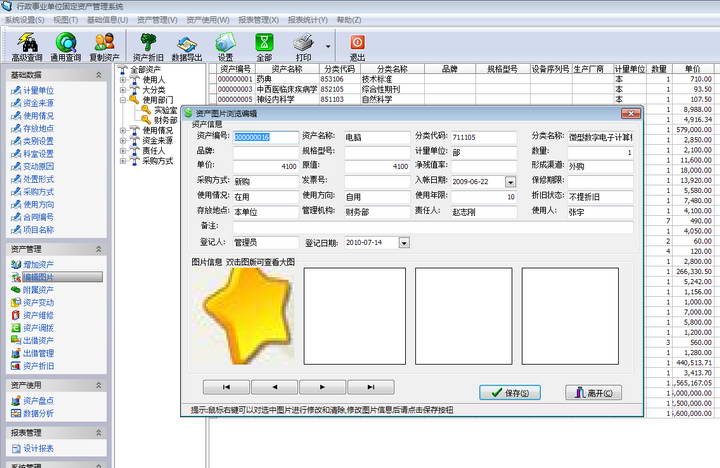
Task: Open the 打印 dropdown arrow
Action: coord(328,45)
